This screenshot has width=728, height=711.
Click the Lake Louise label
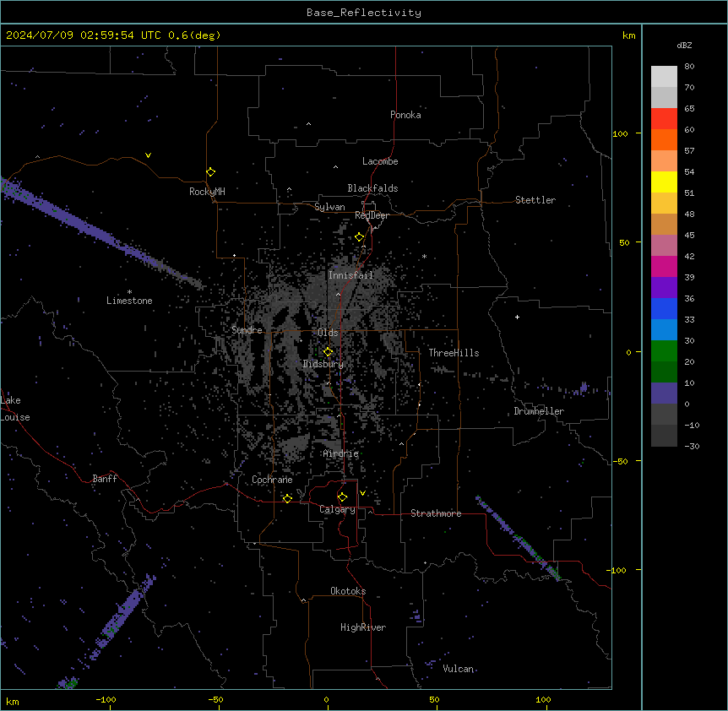pyautogui.click(x=14, y=409)
